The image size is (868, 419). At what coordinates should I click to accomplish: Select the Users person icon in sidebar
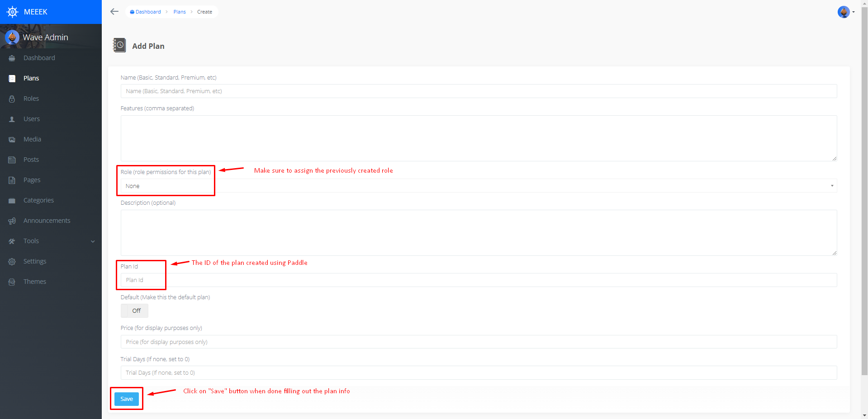coord(12,119)
